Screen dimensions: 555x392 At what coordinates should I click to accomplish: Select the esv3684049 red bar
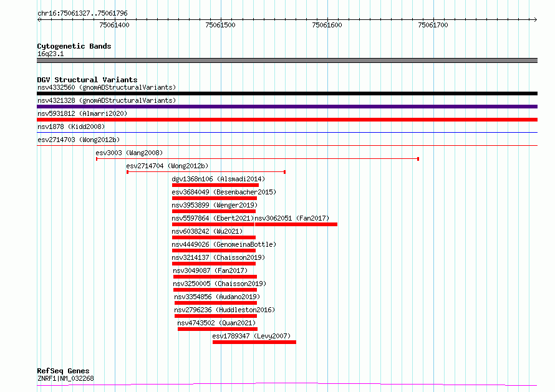tap(214, 198)
